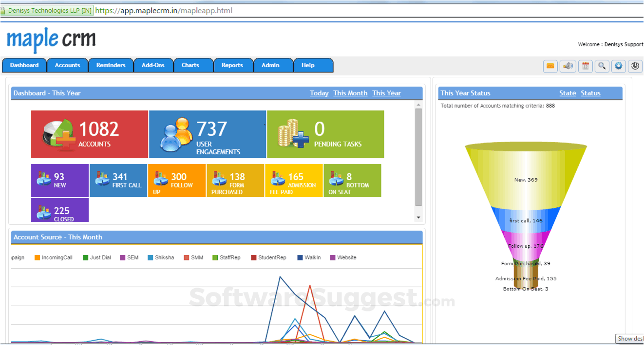Open settings with the gear icon
This screenshot has width=644, height=345.
coord(619,66)
